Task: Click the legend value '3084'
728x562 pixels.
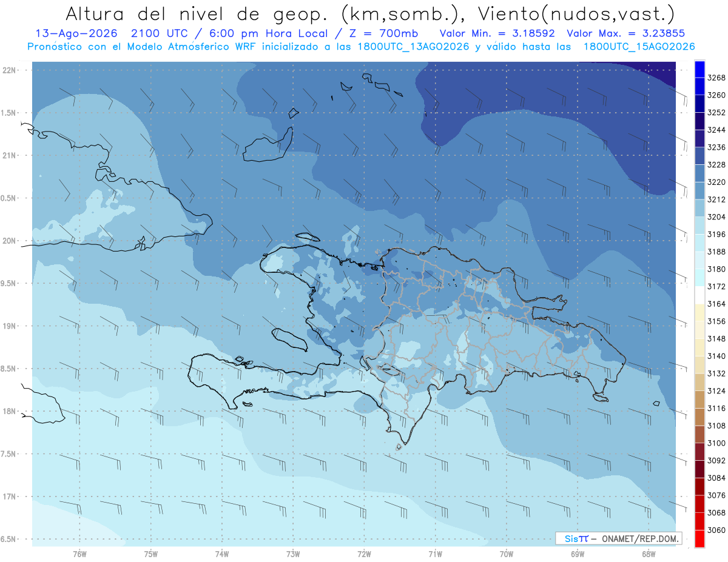Action: 716,478
